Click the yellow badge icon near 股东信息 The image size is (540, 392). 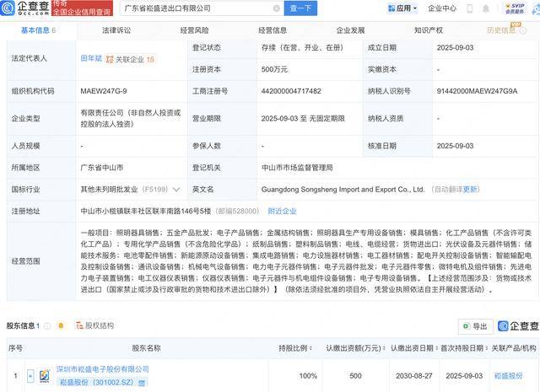tap(61, 325)
